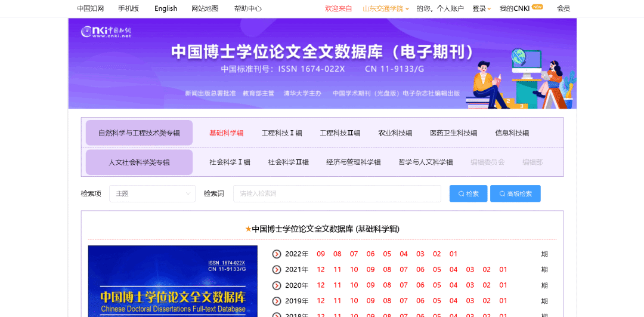Open 2020年 issue 02
The image size is (644, 317).
click(487, 285)
